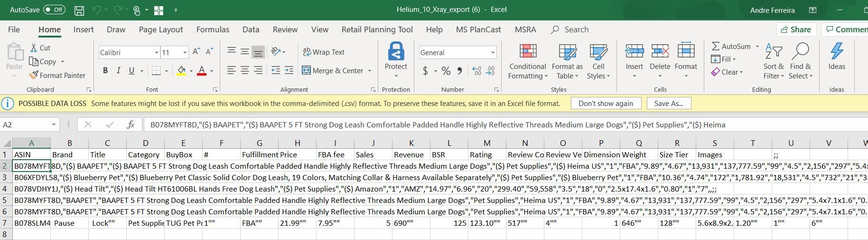Apply Percent Style
Screen dimensions: 868x240
446,71
